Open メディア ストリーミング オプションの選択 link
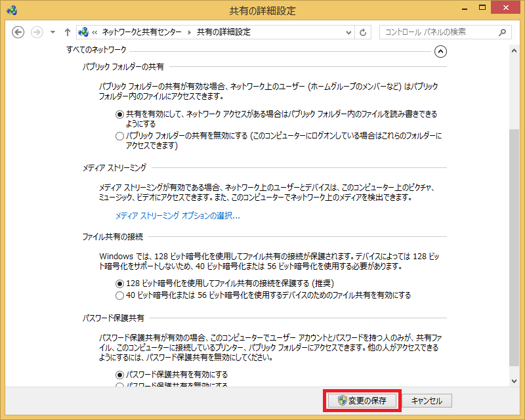This screenshot has height=420, width=525. click(x=178, y=215)
